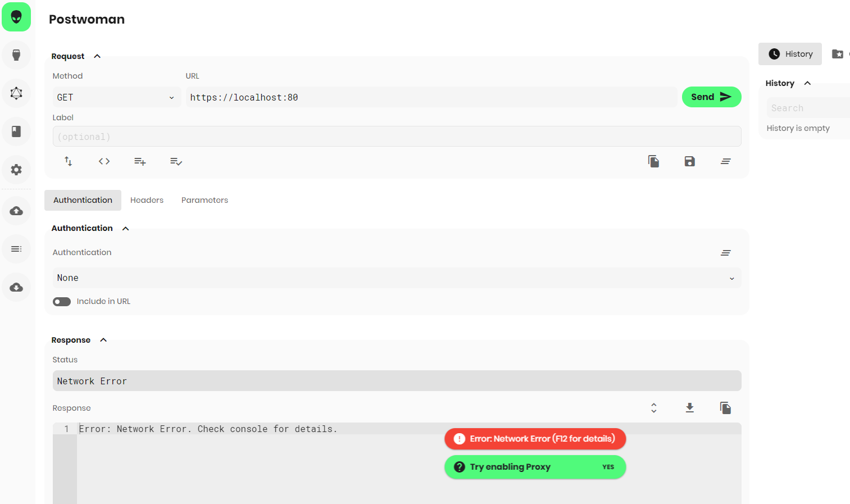Select the History tab in right panel

click(x=790, y=54)
